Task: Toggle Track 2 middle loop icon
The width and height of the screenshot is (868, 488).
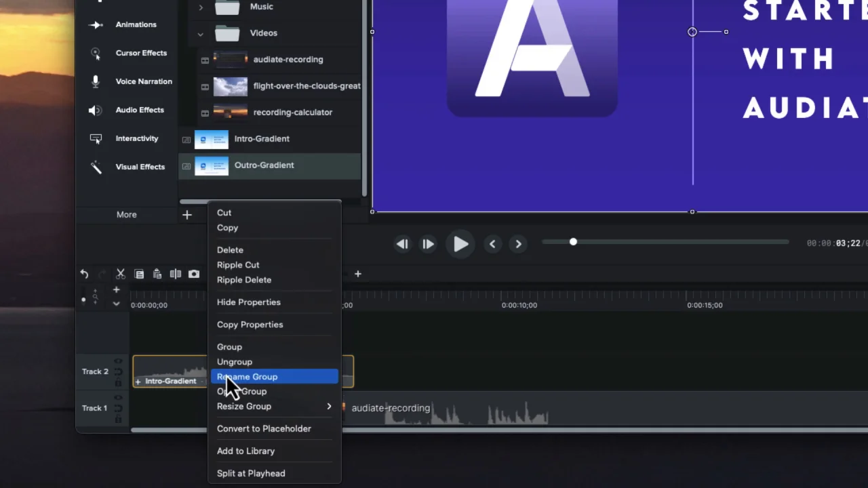Action: tap(118, 372)
